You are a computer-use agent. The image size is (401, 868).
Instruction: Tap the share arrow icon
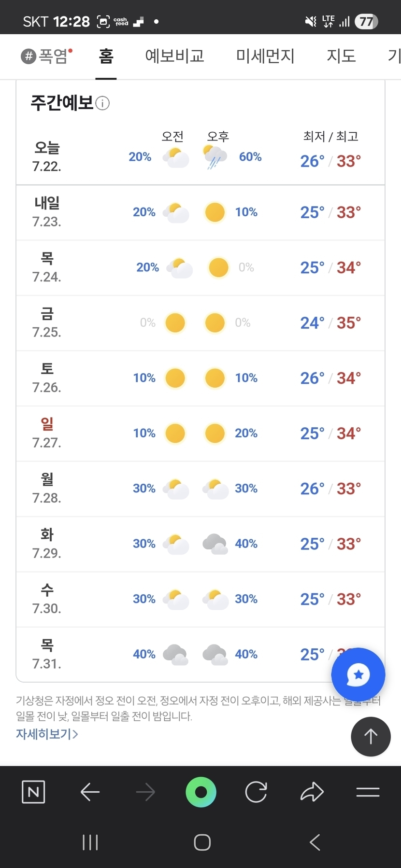[312, 792]
